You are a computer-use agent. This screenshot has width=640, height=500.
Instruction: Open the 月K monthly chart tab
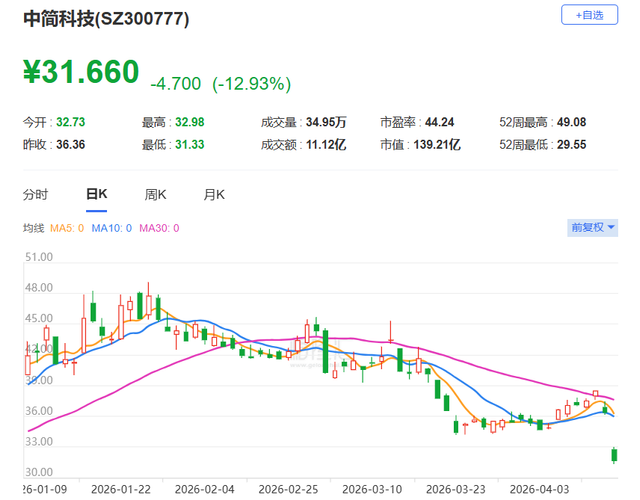pyautogui.click(x=214, y=195)
